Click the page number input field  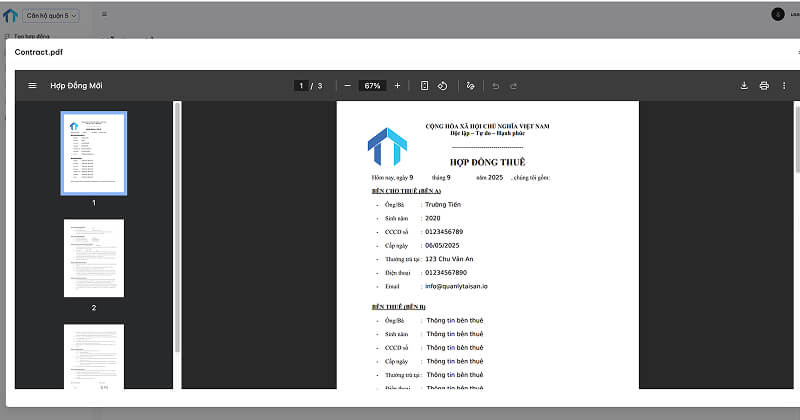301,86
